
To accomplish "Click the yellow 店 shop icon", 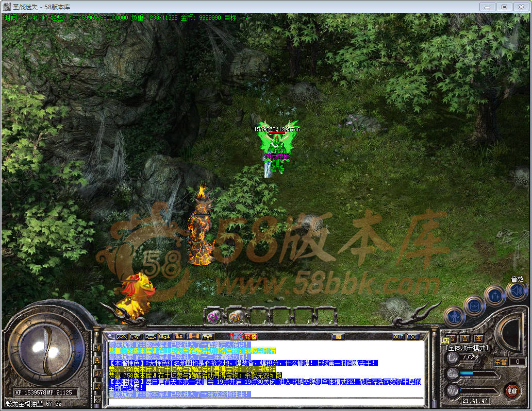I will 445,340.
